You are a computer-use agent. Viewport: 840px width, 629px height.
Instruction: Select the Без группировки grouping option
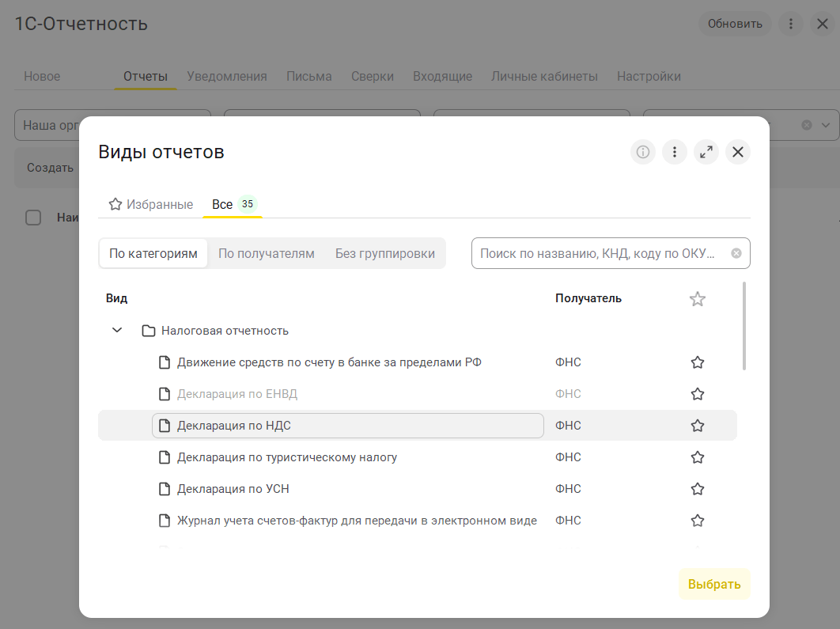point(385,254)
